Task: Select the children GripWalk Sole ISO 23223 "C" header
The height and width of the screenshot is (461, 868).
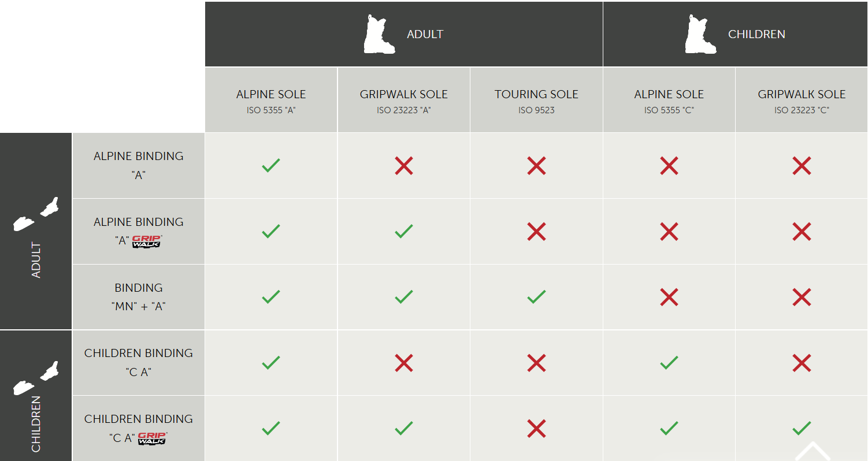Action: [802, 101]
